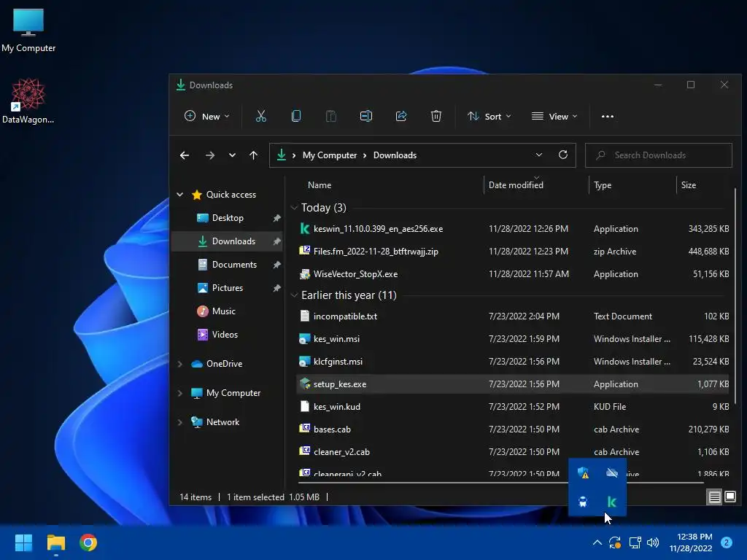
Task: Click the Rename icon in toolbar
Action: (366, 116)
